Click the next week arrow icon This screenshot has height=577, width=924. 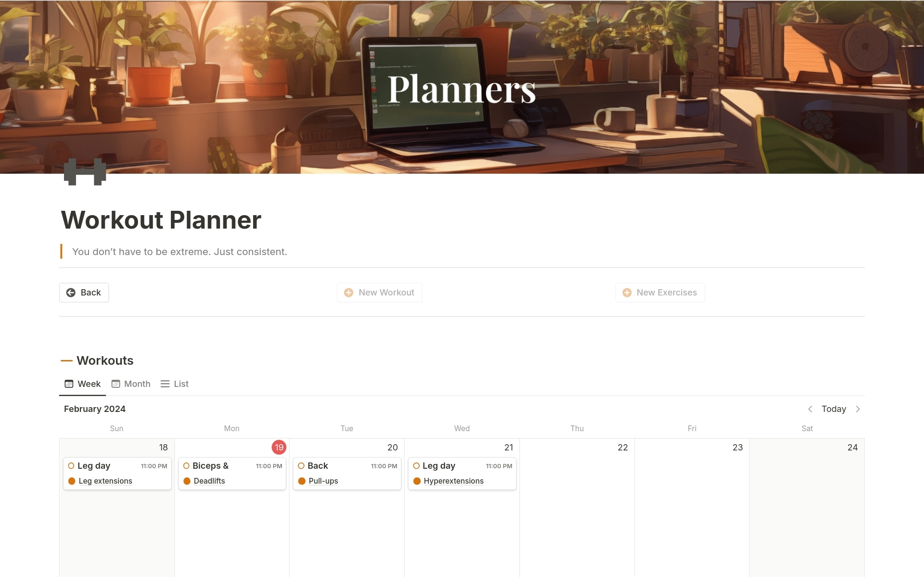(858, 409)
